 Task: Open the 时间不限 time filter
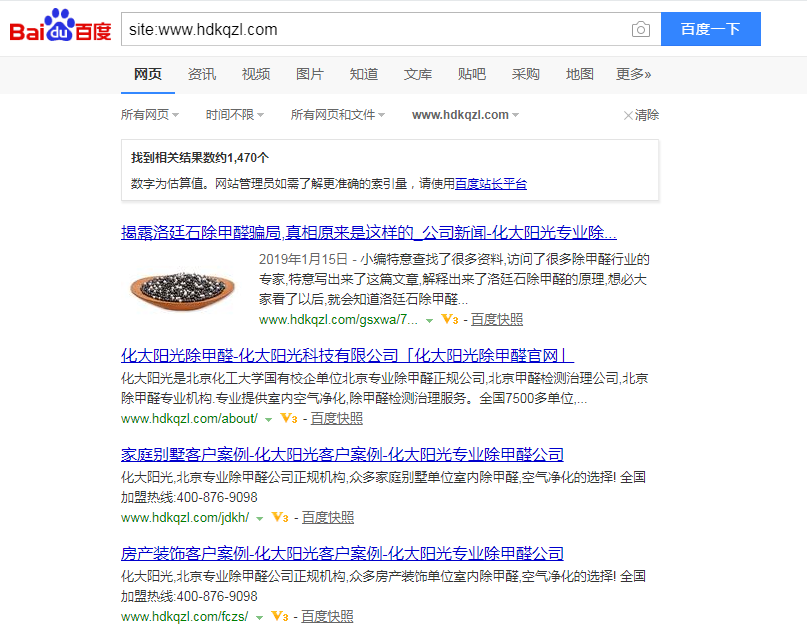[234, 115]
